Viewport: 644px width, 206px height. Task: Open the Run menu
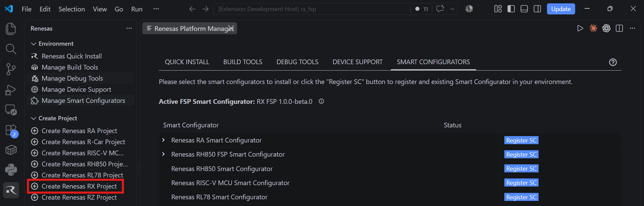tap(137, 9)
